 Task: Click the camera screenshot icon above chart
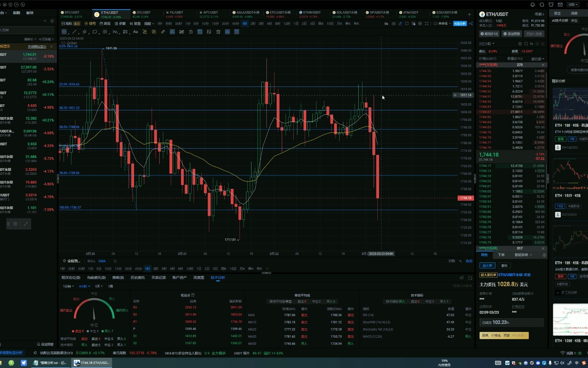[x=394, y=24]
